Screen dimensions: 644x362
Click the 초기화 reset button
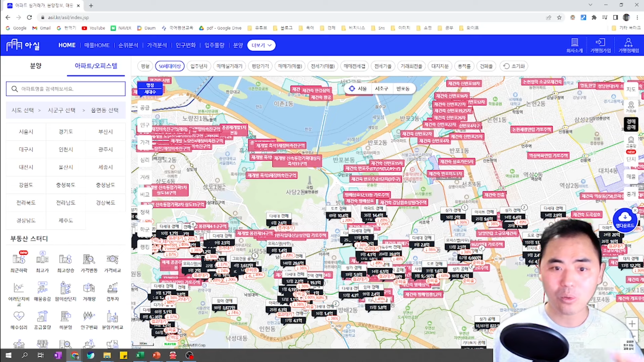(x=514, y=66)
